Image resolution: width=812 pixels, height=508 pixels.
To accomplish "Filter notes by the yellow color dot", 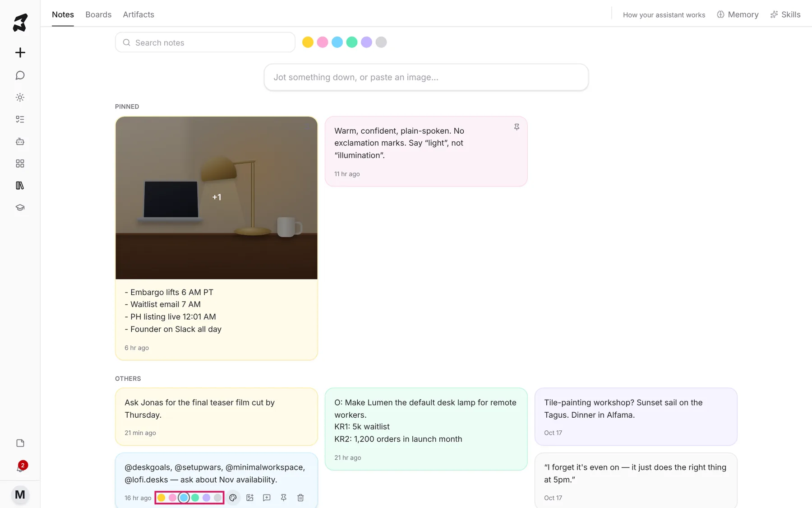I will tap(308, 42).
